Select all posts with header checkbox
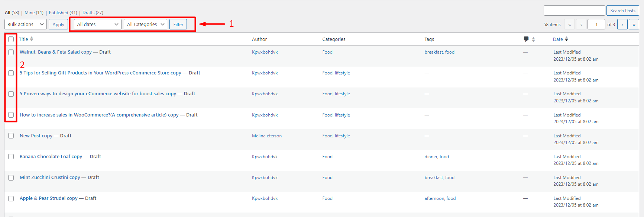 pos(11,39)
